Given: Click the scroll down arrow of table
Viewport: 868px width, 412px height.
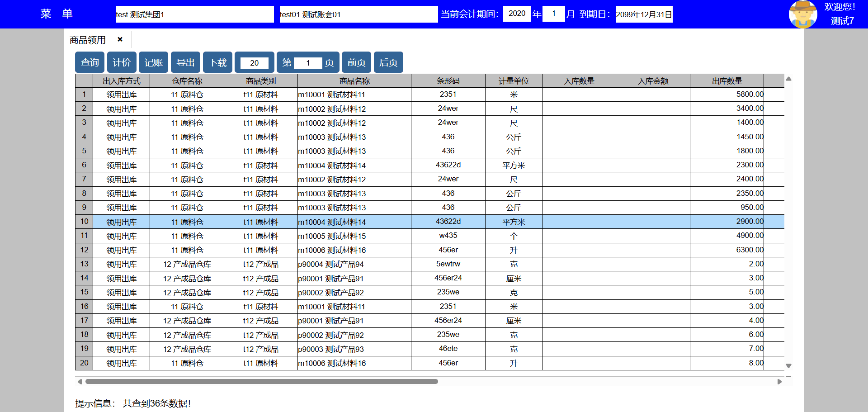Looking at the screenshot, I should tap(788, 365).
